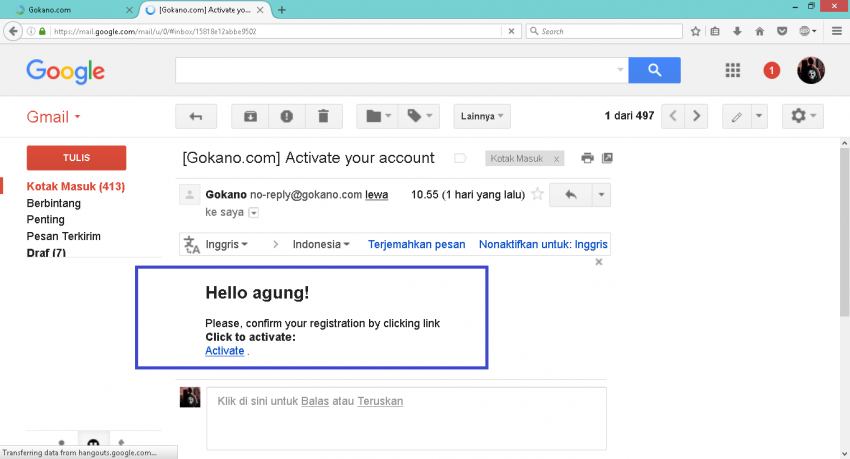
Task: Click Terjemahkan pesan link
Action: pyautogui.click(x=416, y=244)
